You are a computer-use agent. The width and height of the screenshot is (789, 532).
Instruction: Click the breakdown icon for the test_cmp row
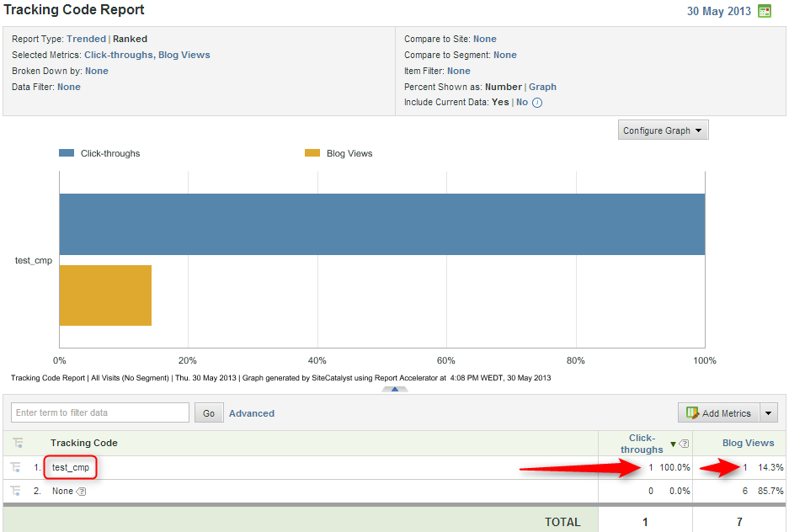coord(18,467)
